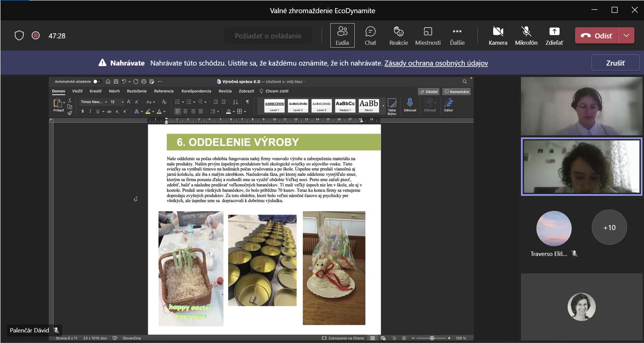Screen dimensions: 644x343
Task: Switch to the Rozloženie ribbon tab
Action: click(137, 91)
